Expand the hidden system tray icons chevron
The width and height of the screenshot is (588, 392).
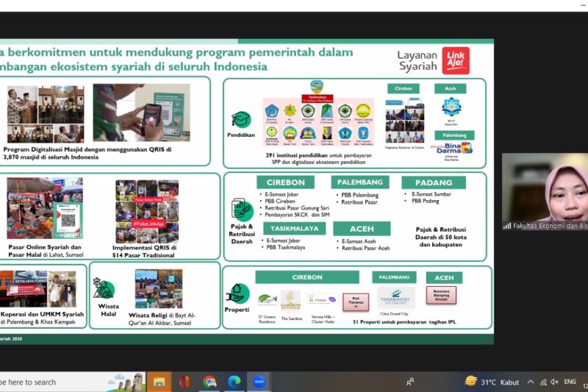point(529,382)
